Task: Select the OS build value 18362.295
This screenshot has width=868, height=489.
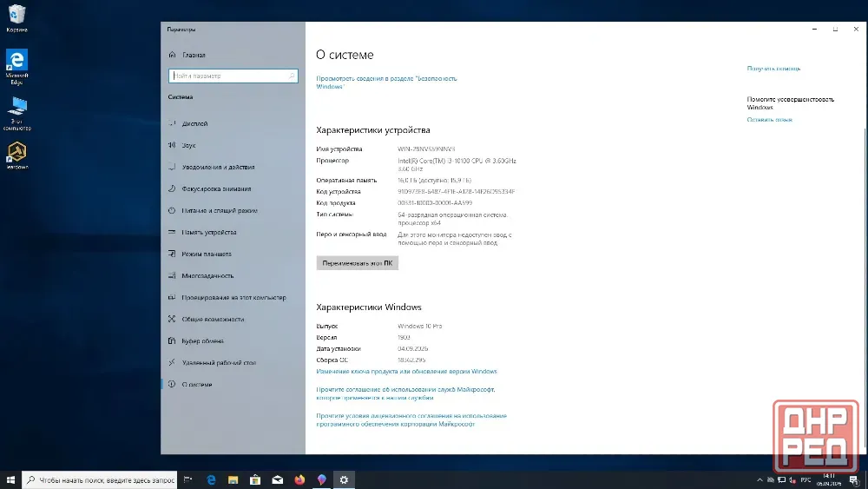Action: [411, 360]
